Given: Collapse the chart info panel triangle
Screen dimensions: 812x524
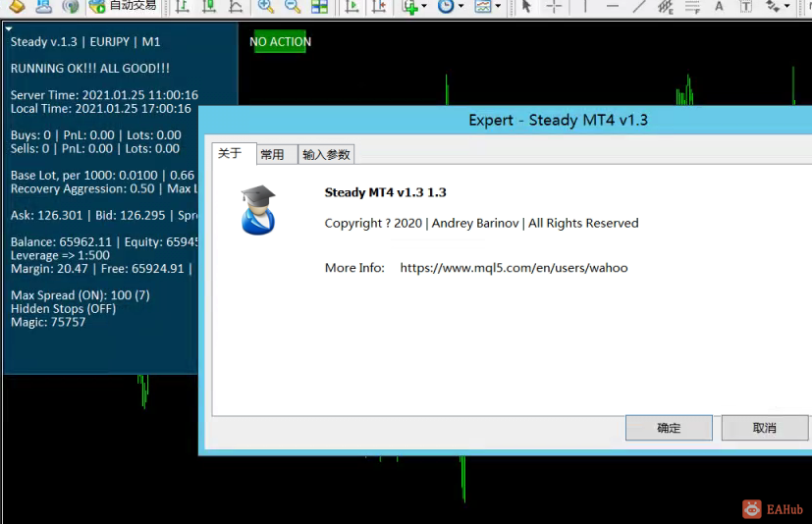Looking at the screenshot, I should (x=8, y=29).
